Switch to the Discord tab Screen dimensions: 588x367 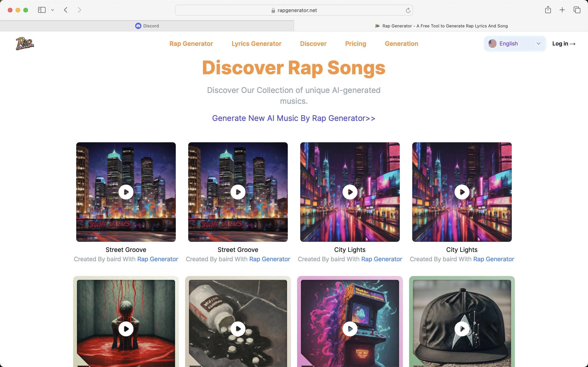coord(147,26)
